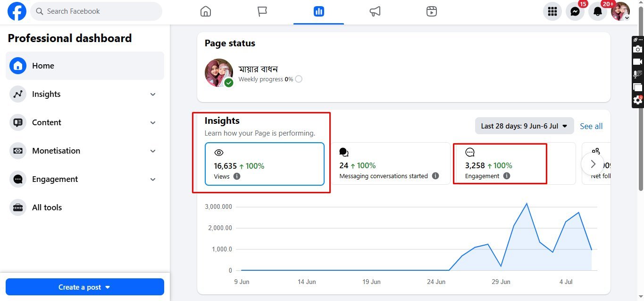Click the info icon next to Views

click(237, 176)
